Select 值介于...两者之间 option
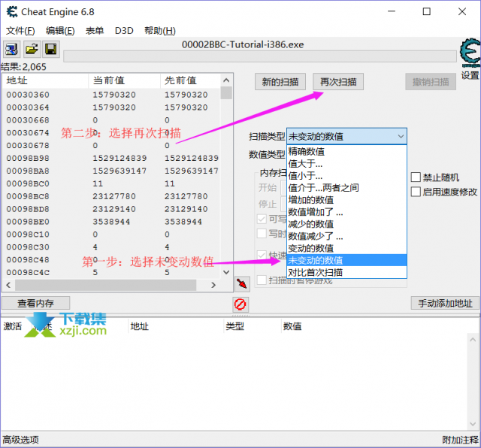 coord(346,187)
